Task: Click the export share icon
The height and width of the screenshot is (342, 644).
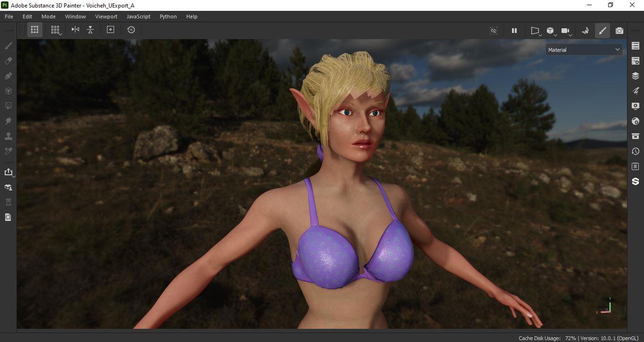Action: point(8,172)
